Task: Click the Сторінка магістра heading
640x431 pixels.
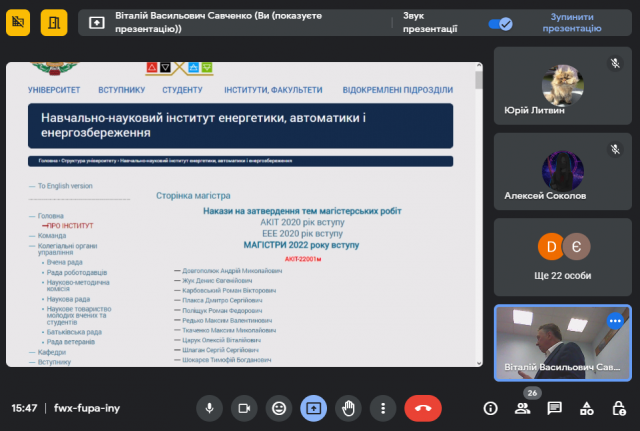Action: point(193,196)
